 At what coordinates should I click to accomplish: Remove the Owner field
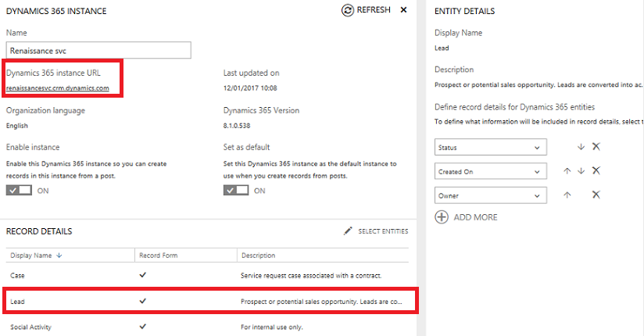[x=596, y=195]
